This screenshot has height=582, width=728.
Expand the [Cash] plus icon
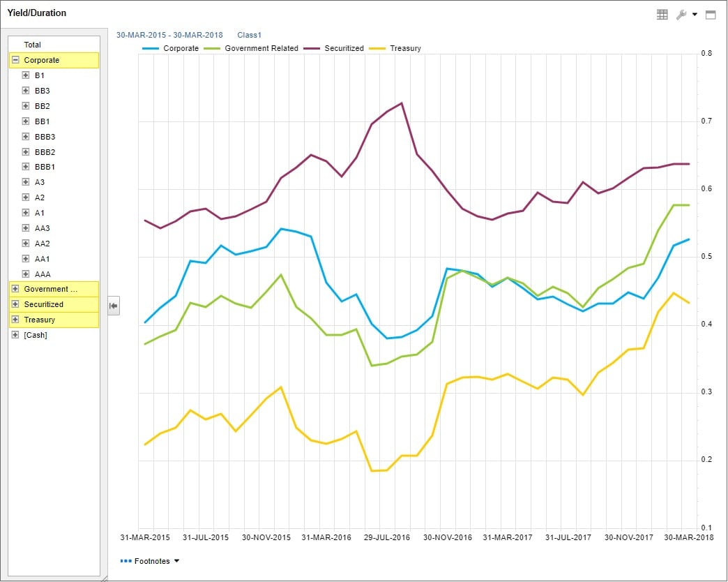click(x=15, y=336)
